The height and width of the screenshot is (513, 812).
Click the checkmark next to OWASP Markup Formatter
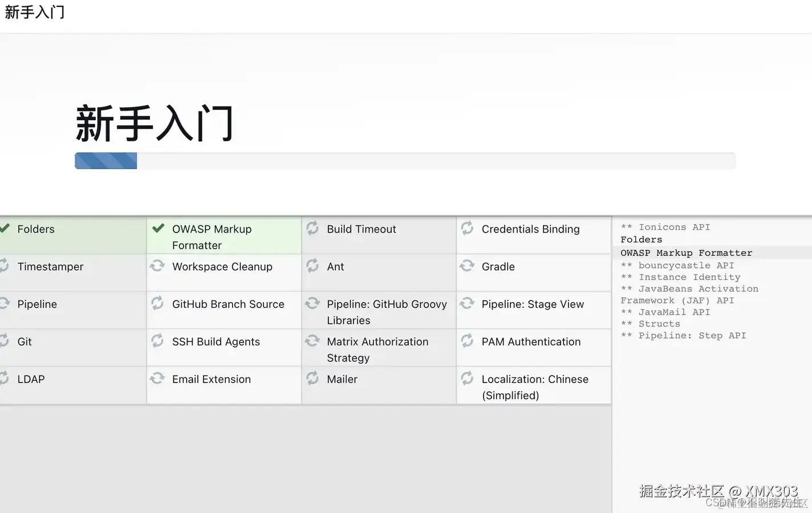point(159,228)
